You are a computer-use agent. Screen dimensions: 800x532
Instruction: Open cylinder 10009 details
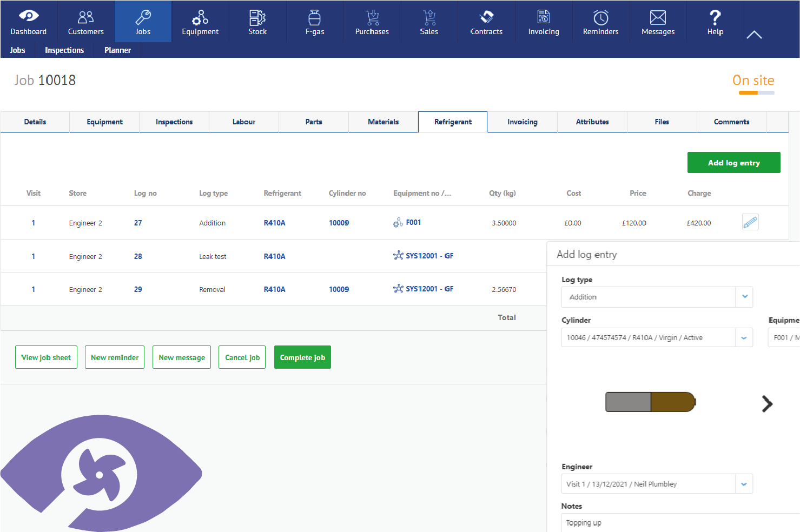click(x=339, y=222)
